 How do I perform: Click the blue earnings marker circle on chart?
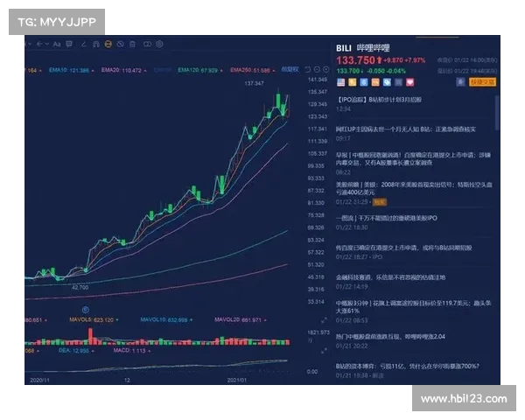click(86, 310)
